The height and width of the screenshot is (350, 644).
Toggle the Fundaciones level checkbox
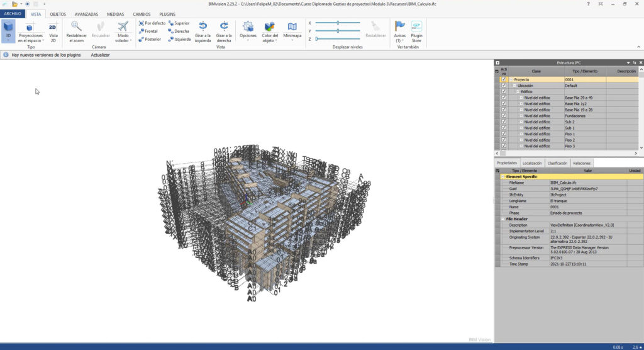504,116
